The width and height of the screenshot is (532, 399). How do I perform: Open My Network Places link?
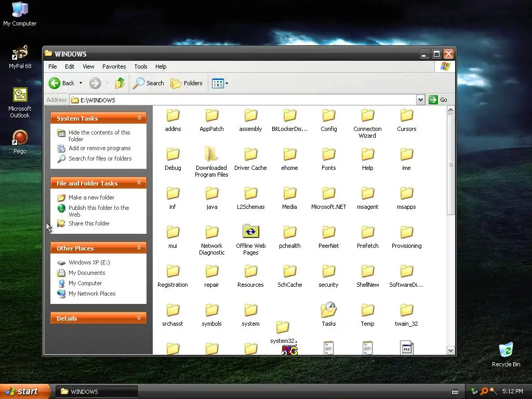pos(92,294)
